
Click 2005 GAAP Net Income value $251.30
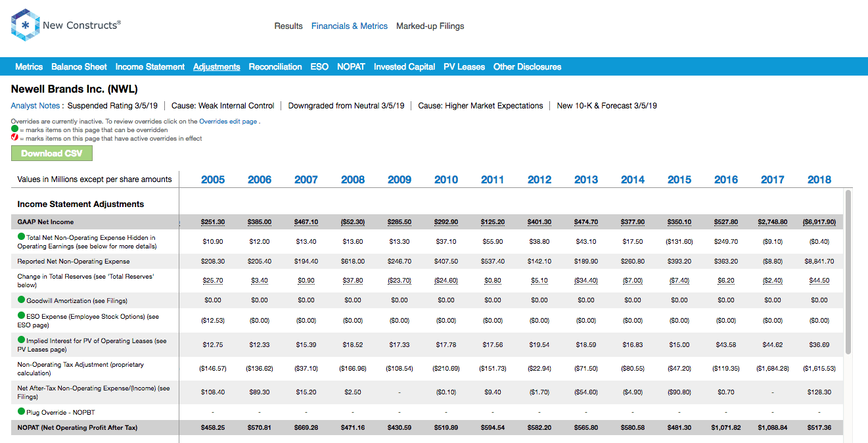click(x=213, y=222)
